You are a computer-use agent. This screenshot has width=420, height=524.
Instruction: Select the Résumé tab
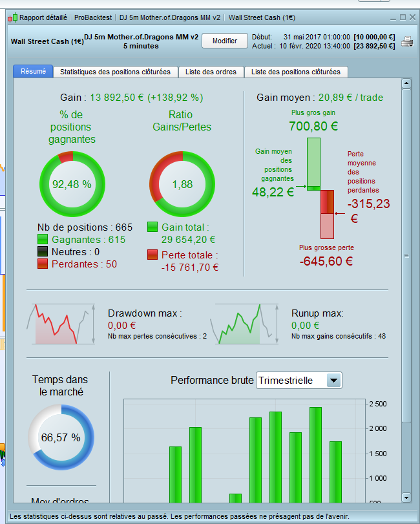[x=33, y=71]
